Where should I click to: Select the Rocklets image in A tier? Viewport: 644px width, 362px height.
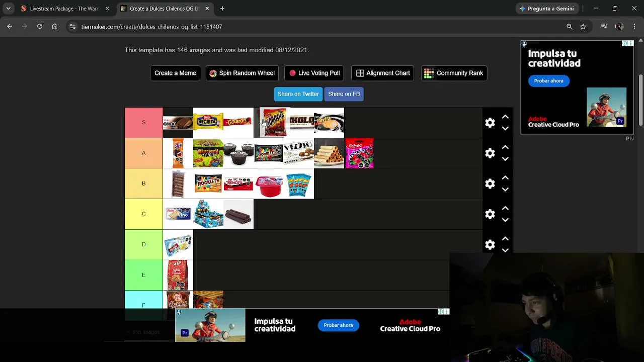[x=269, y=153]
